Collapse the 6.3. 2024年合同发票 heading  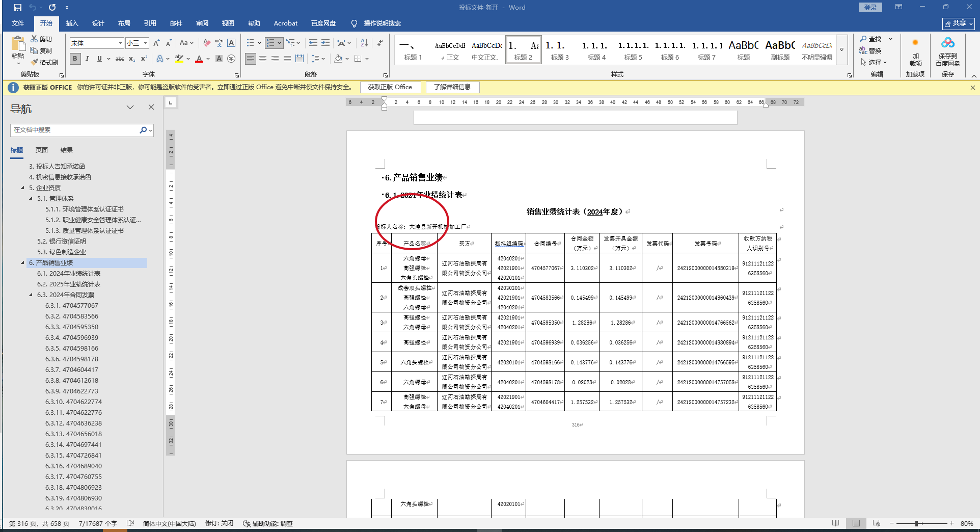coord(31,295)
